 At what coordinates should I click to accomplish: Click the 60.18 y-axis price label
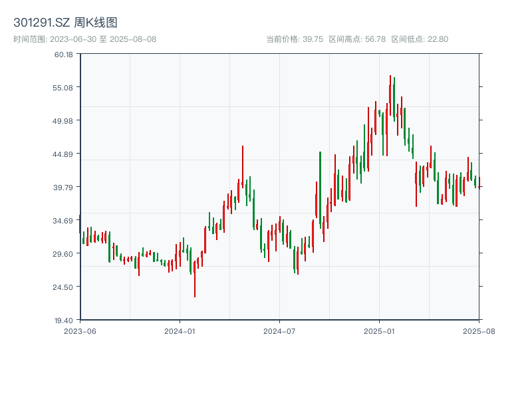point(64,54)
